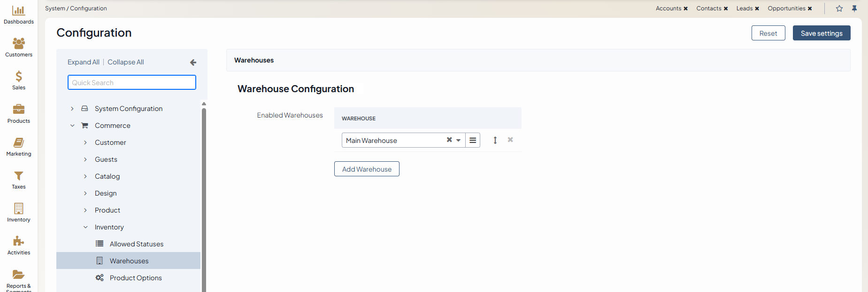Click the Taxes funnel icon

[x=19, y=176]
